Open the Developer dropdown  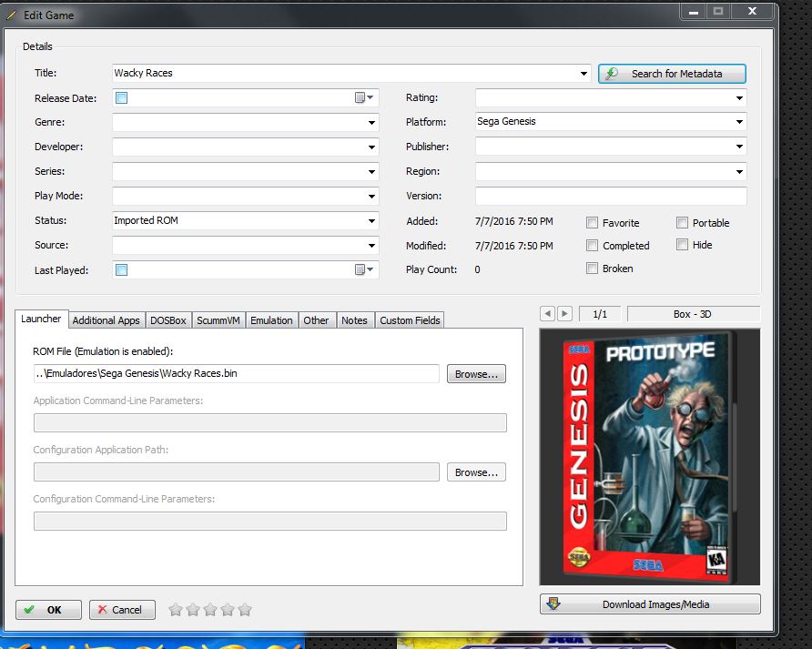pyautogui.click(x=371, y=147)
